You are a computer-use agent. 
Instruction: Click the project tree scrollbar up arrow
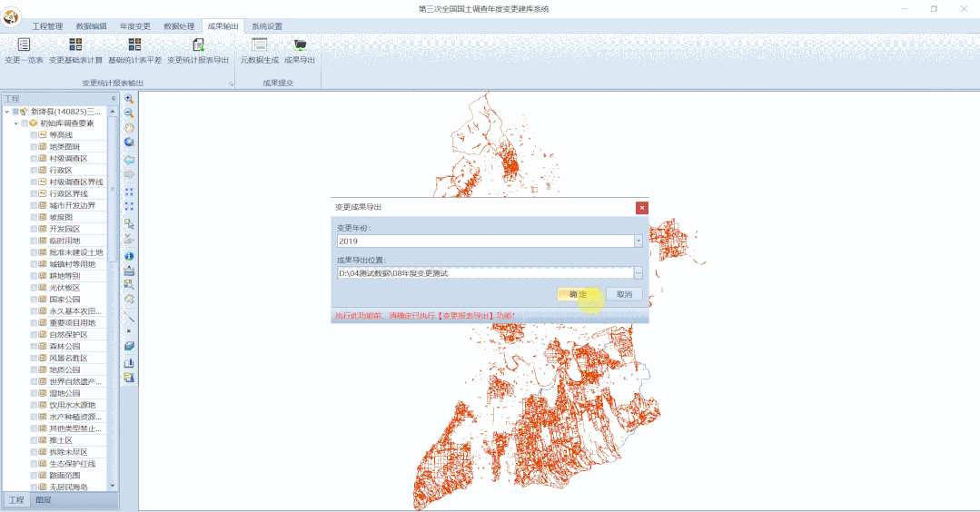113,112
